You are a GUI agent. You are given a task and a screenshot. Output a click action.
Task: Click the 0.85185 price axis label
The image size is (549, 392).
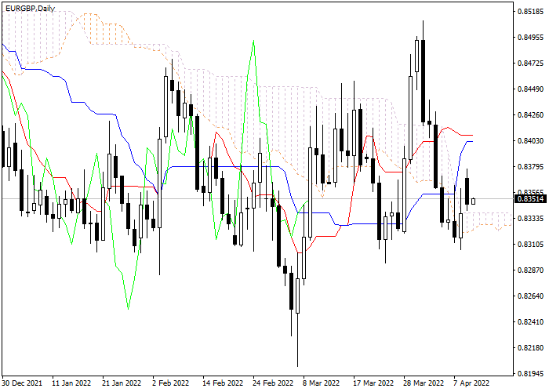(531, 12)
